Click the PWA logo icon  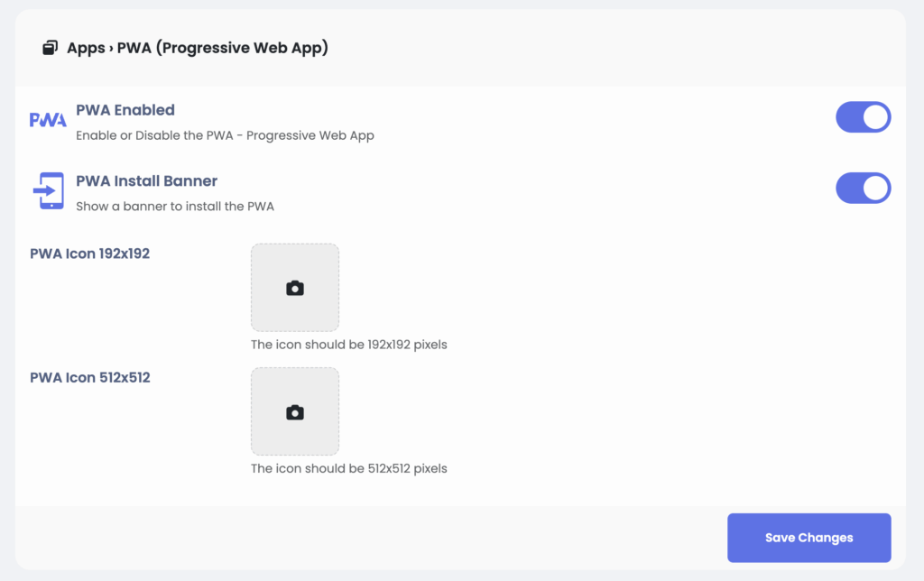click(48, 120)
